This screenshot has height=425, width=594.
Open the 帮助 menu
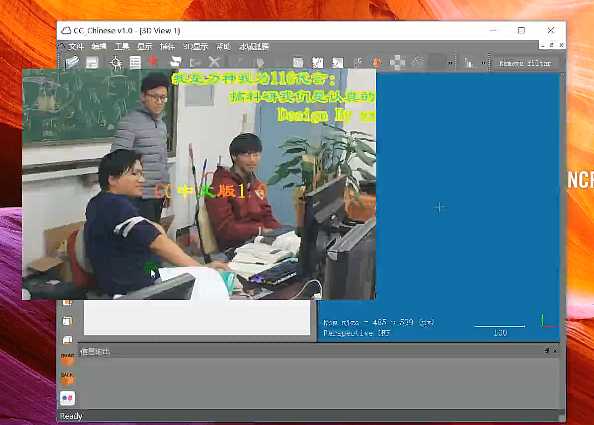click(223, 47)
